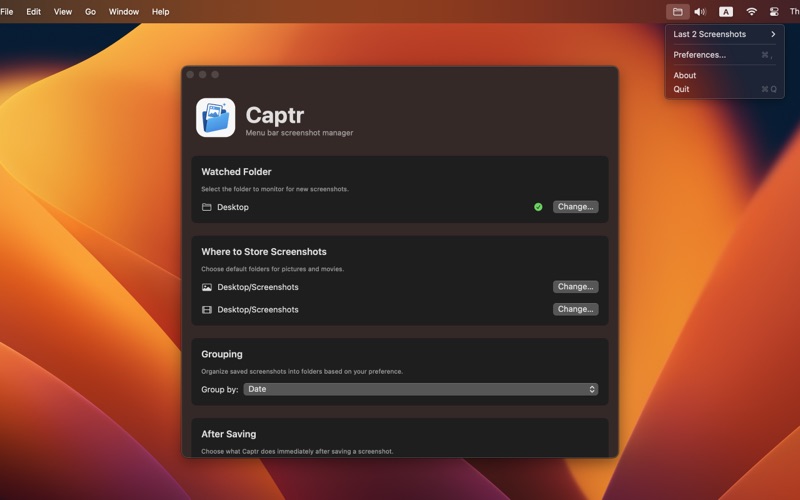The height and width of the screenshot is (500, 800).
Task: Click the picture icon beside first Desktop/Screenshots
Action: 207,287
